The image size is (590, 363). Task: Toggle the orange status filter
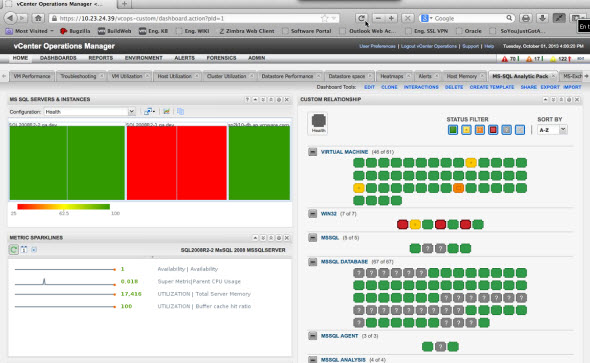coord(480,130)
